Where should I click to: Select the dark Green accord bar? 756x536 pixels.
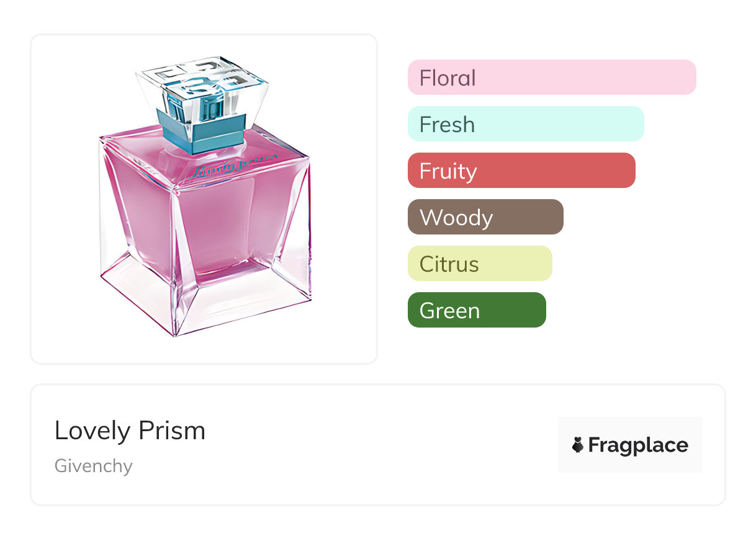coord(477,310)
